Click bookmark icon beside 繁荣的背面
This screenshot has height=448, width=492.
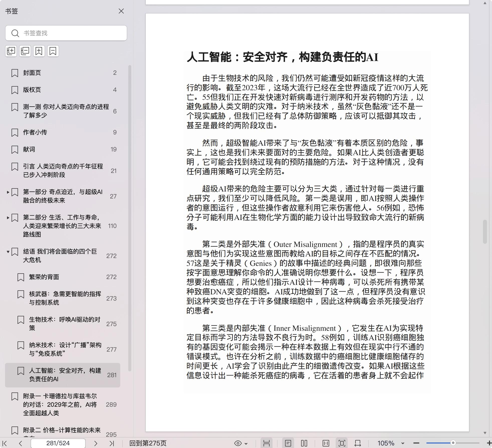pyautogui.click(x=21, y=277)
